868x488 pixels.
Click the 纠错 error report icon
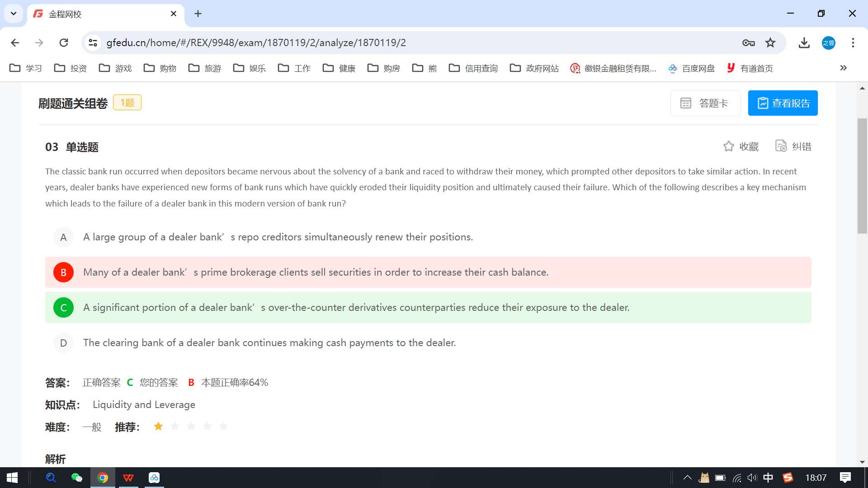[x=781, y=146]
